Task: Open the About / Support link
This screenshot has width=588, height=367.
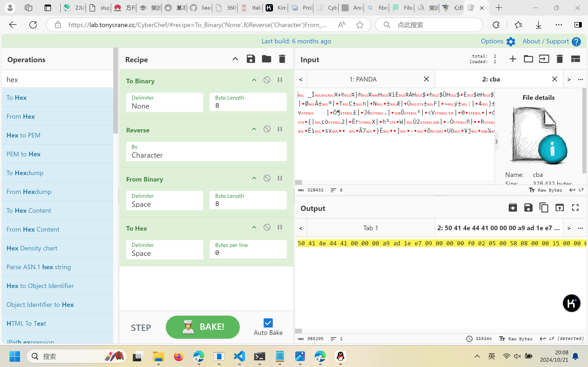Action: pyautogui.click(x=546, y=41)
